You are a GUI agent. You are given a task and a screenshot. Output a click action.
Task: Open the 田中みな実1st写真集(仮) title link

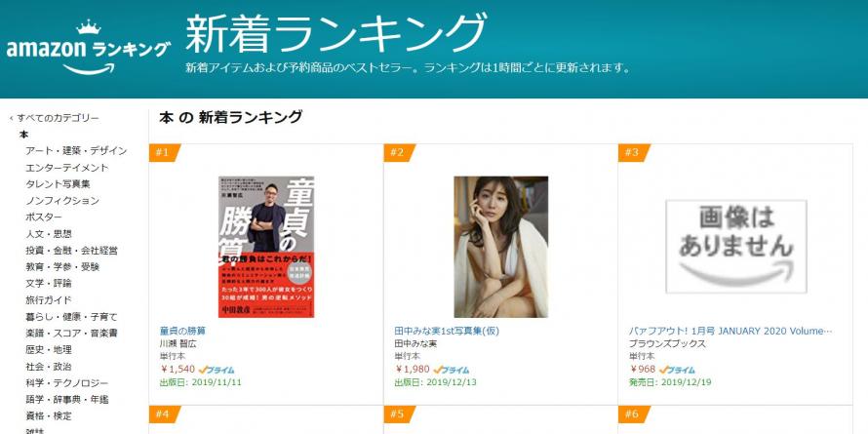click(x=447, y=331)
